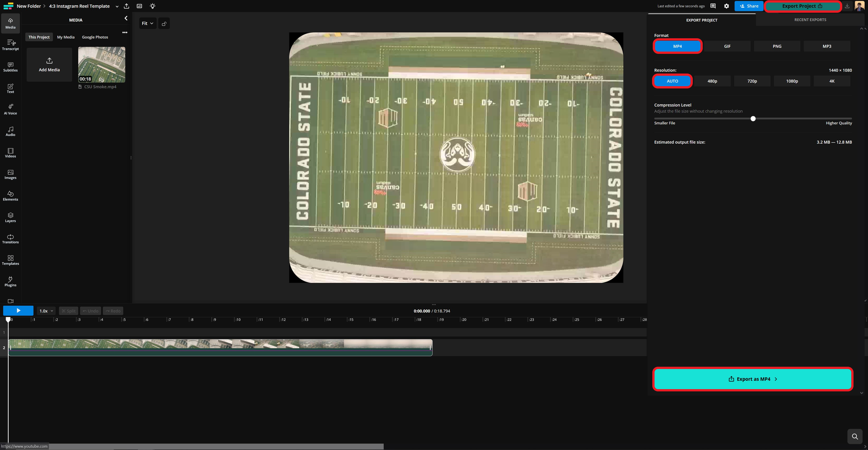The height and width of the screenshot is (450, 868).
Task: Select PNG export format
Action: click(777, 46)
